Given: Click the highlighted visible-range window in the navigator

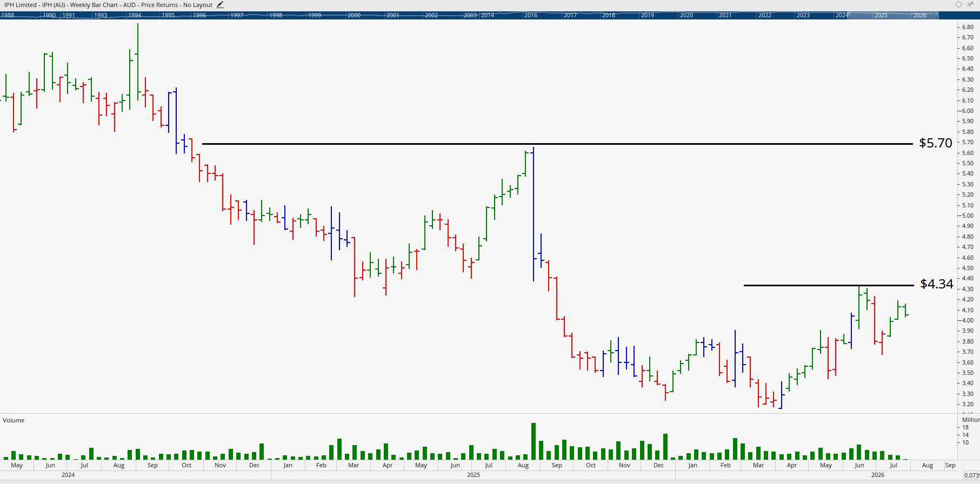Looking at the screenshot, I should pos(893,15).
